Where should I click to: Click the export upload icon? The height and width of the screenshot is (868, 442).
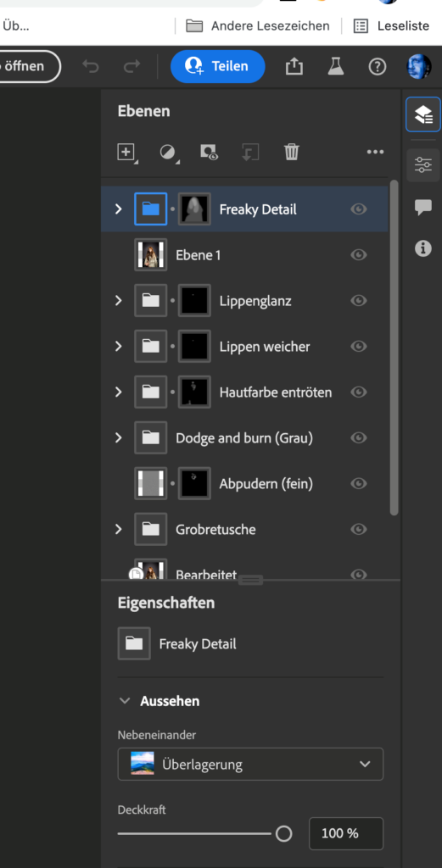coord(294,66)
